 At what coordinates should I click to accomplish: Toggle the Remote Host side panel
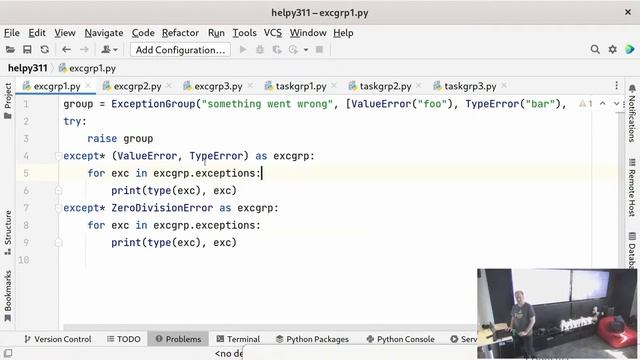632,187
